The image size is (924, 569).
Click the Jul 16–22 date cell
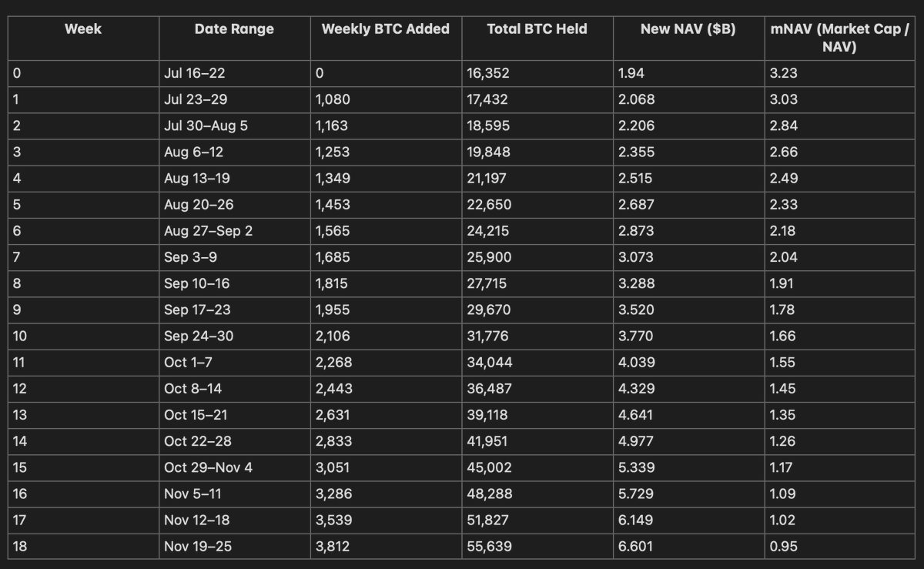(x=195, y=73)
